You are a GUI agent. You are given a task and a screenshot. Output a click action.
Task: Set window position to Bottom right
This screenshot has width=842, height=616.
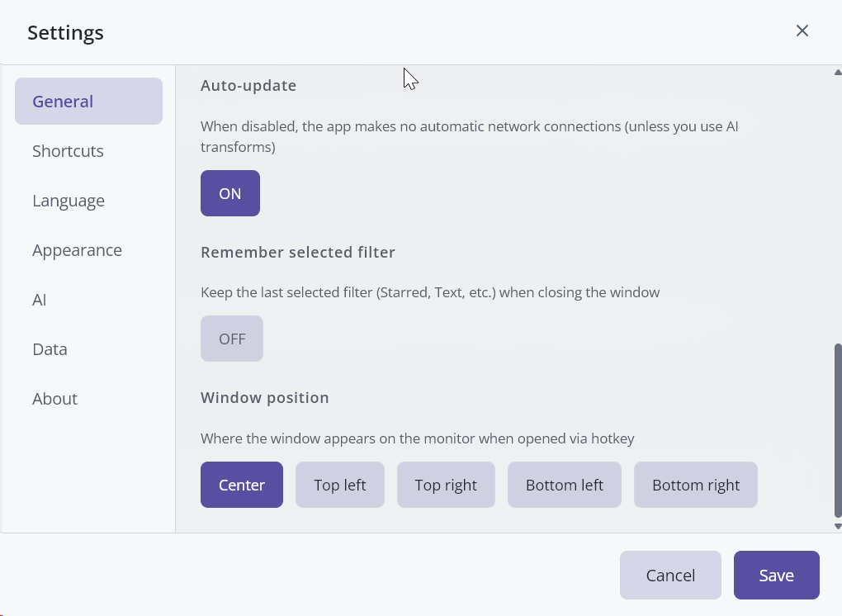tap(696, 485)
